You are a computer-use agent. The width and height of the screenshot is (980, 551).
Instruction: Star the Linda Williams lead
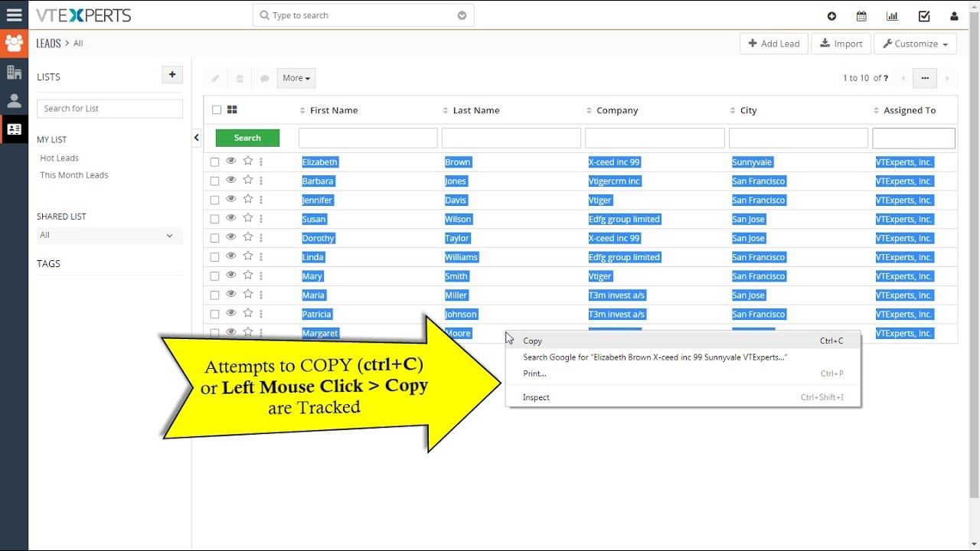(x=248, y=256)
